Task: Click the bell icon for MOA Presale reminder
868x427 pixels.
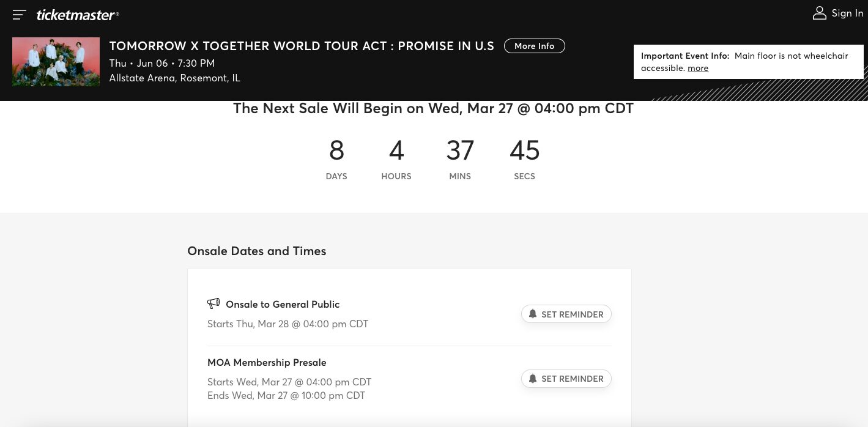Action: (x=533, y=378)
